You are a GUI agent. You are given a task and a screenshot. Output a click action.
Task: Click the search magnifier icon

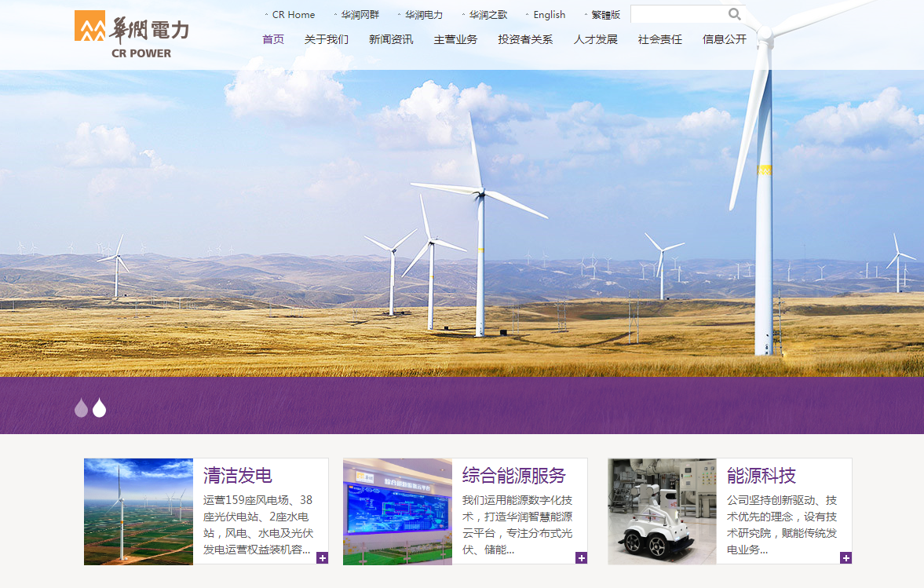pyautogui.click(x=734, y=14)
